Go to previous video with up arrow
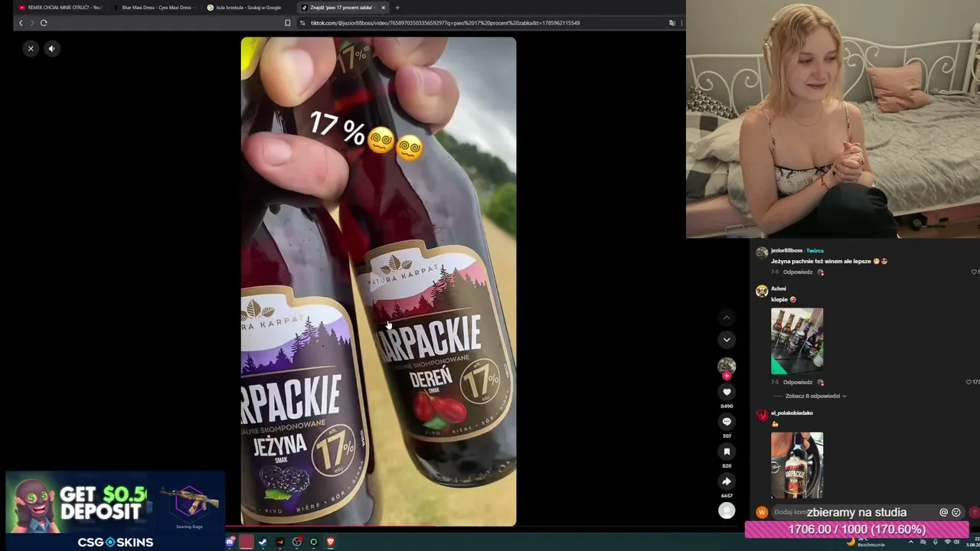This screenshot has height=551, width=980. coord(727,318)
